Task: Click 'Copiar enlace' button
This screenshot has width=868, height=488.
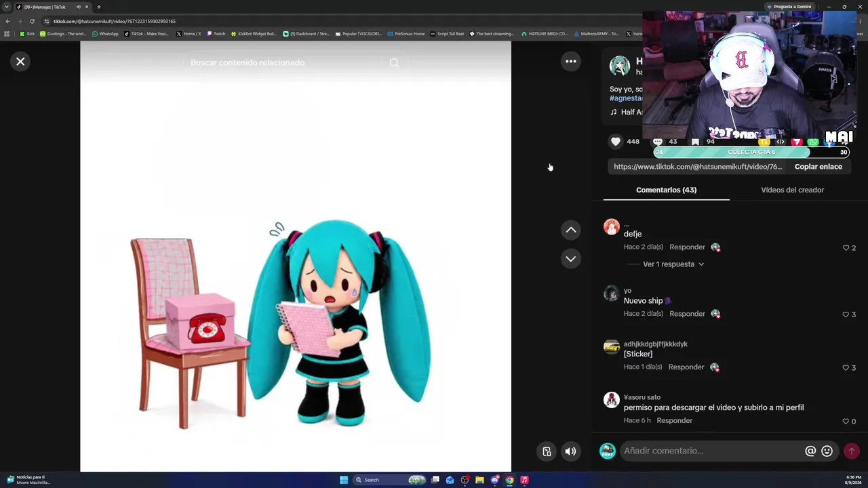Action: coord(818,167)
